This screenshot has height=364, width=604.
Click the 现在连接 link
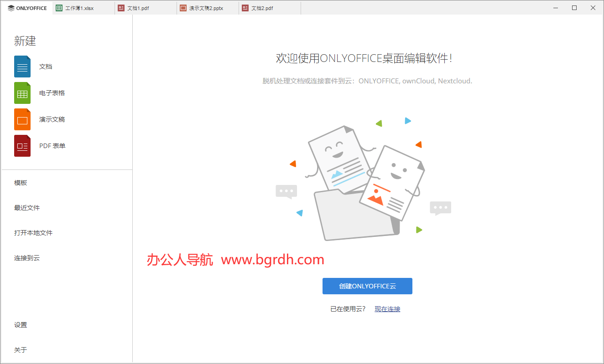(x=387, y=308)
